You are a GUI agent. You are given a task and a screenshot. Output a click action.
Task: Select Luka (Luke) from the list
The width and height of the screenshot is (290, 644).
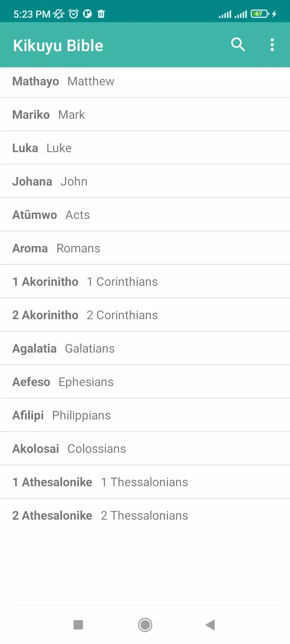(x=145, y=148)
